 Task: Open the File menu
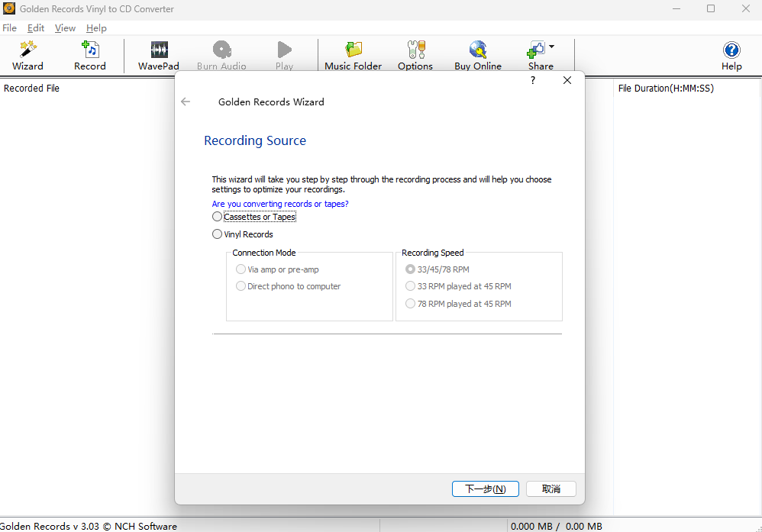pyautogui.click(x=10, y=28)
